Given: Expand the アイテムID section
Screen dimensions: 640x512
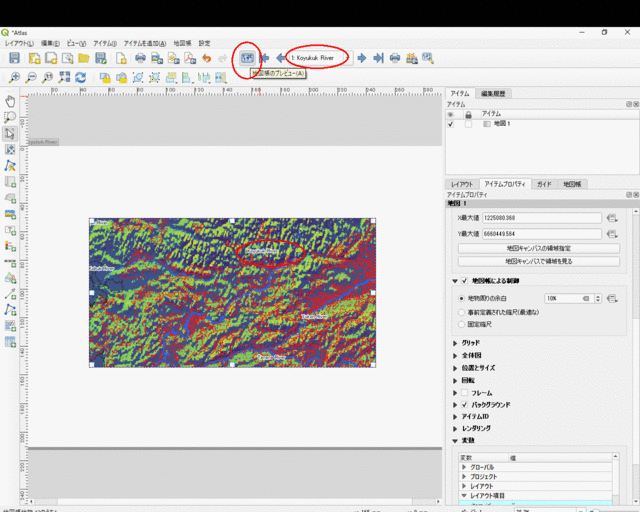Looking at the screenshot, I should pyautogui.click(x=455, y=417).
